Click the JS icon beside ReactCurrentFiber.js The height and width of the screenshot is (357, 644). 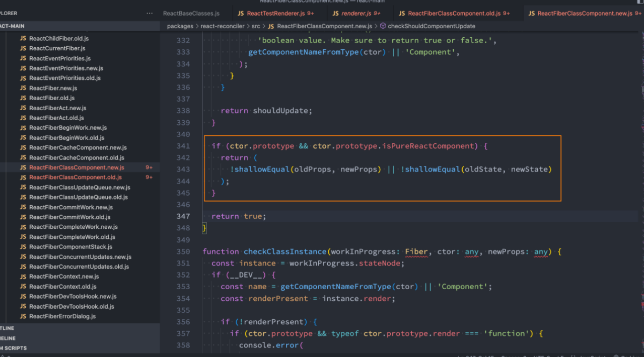[x=23, y=48]
